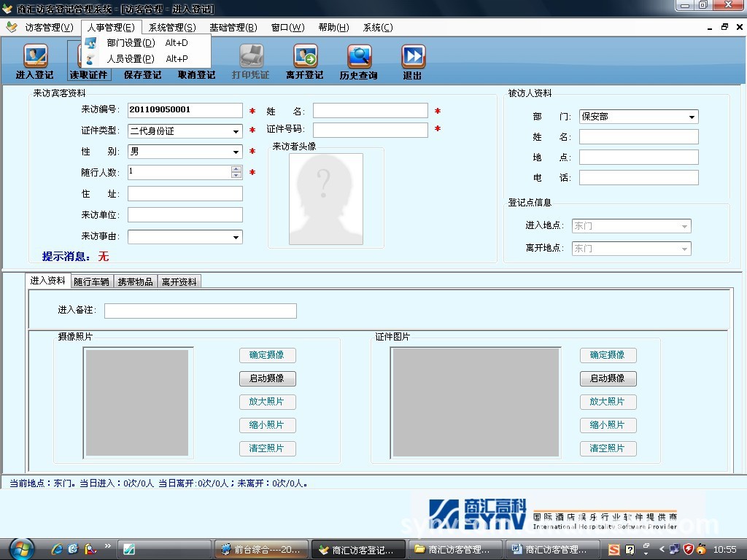Switch to the 携带物品 tab
The width and height of the screenshot is (747, 560).
(135, 281)
